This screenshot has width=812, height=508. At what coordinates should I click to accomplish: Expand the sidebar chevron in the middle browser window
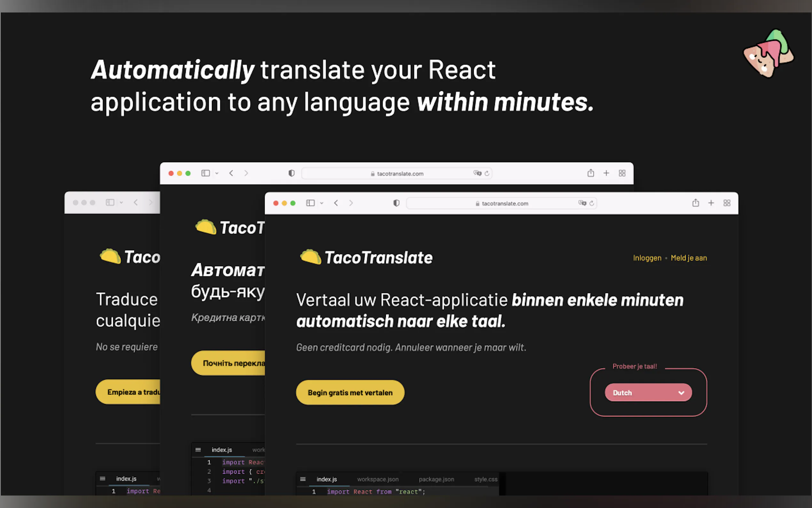pyautogui.click(x=217, y=173)
